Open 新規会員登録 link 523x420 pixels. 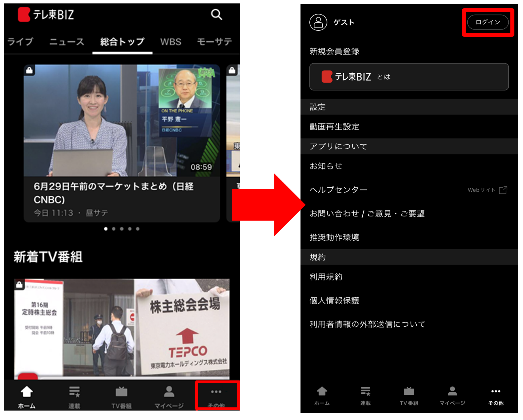[x=334, y=52]
